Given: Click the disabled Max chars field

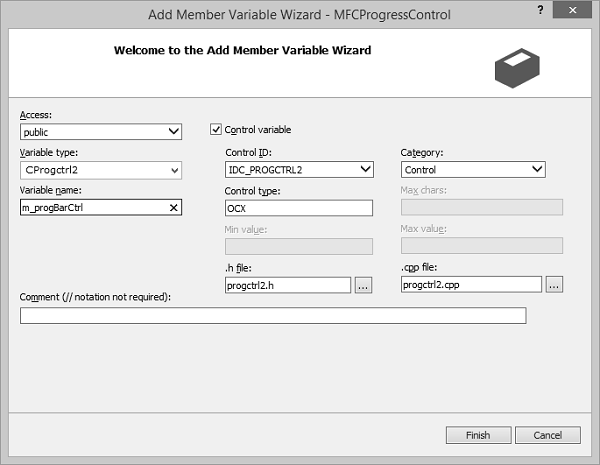Looking at the screenshot, I should point(482,207).
